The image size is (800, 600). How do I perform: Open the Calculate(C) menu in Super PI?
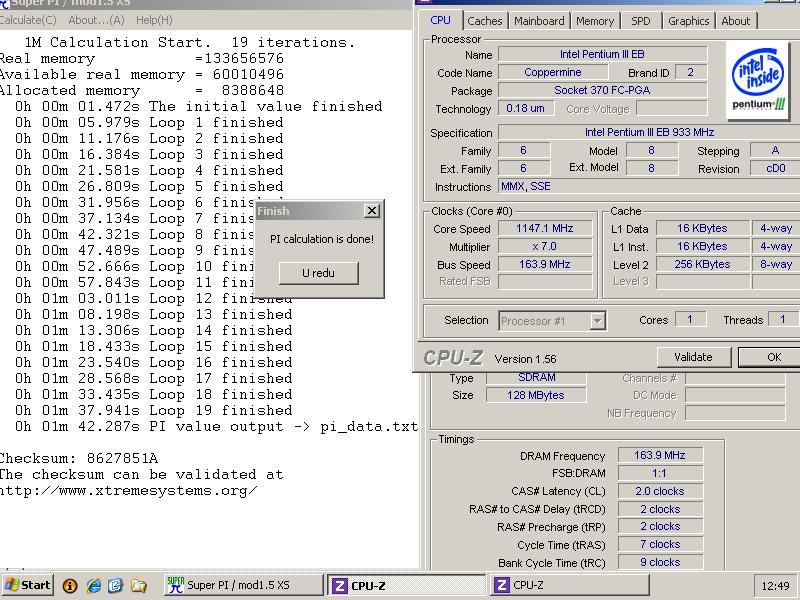click(x=28, y=20)
